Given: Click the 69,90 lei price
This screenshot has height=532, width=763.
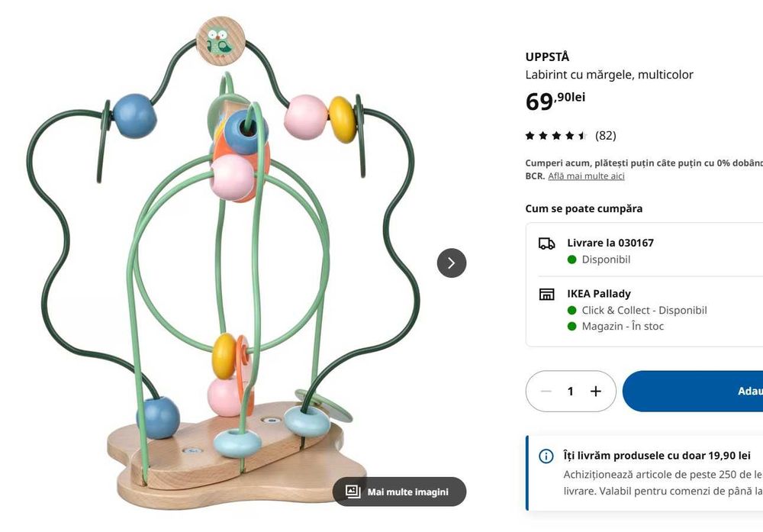Looking at the screenshot, I should pos(555,102).
